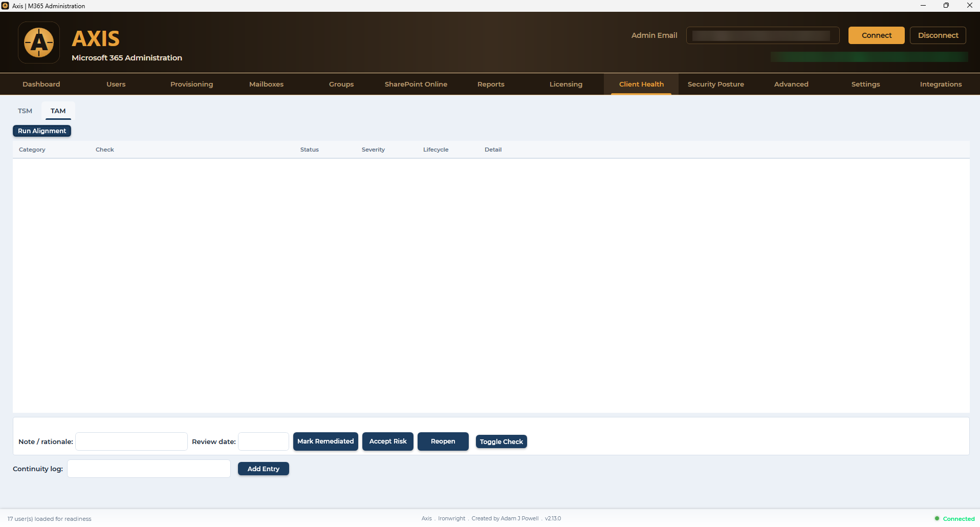This screenshot has width=980, height=527.
Task: Click the AXIS logo icon
Action: pyautogui.click(x=39, y=43)
